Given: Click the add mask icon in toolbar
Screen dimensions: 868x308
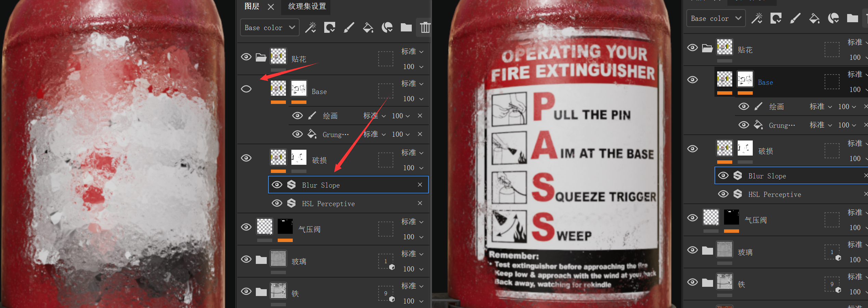Looking at the screenshot, I should tap(330, 27).
